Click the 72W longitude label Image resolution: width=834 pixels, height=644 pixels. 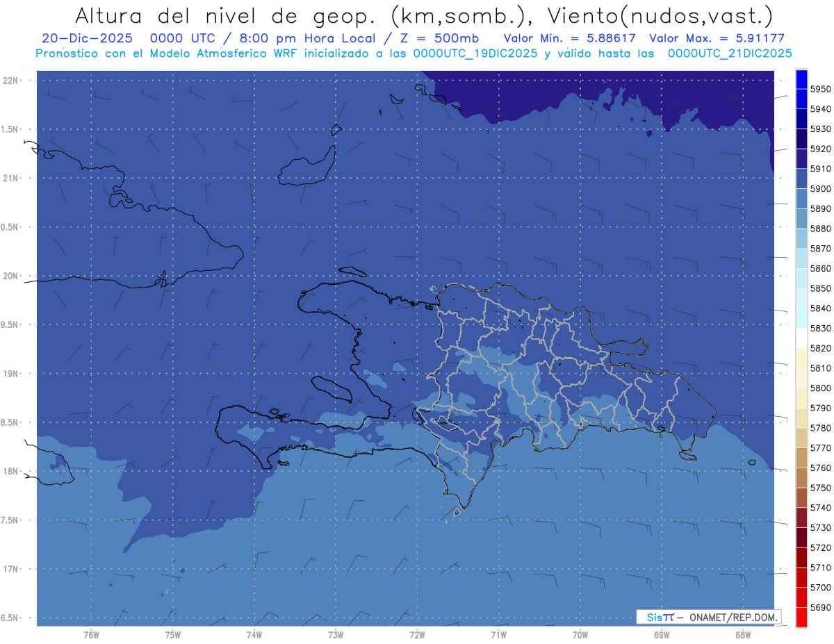(417, 634)
